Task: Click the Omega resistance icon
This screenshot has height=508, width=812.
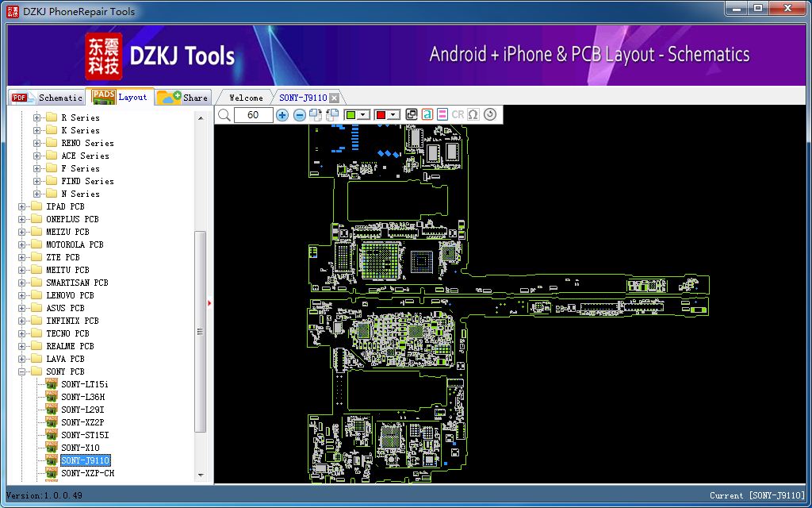Action: 473,115
